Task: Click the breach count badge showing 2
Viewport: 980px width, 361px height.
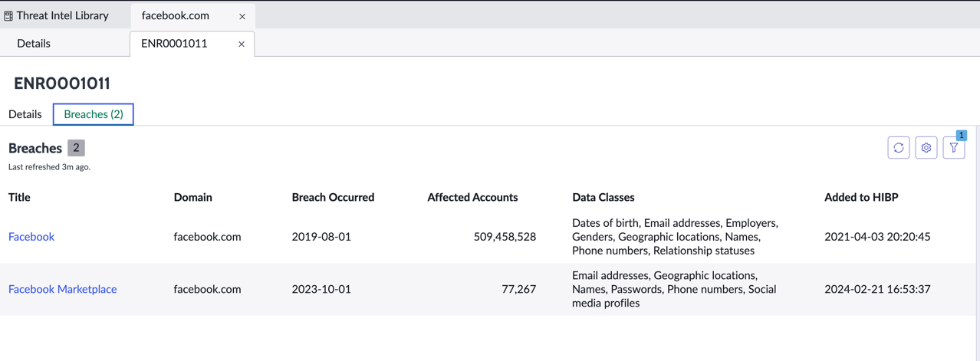Action: click(x=76, y=148)
